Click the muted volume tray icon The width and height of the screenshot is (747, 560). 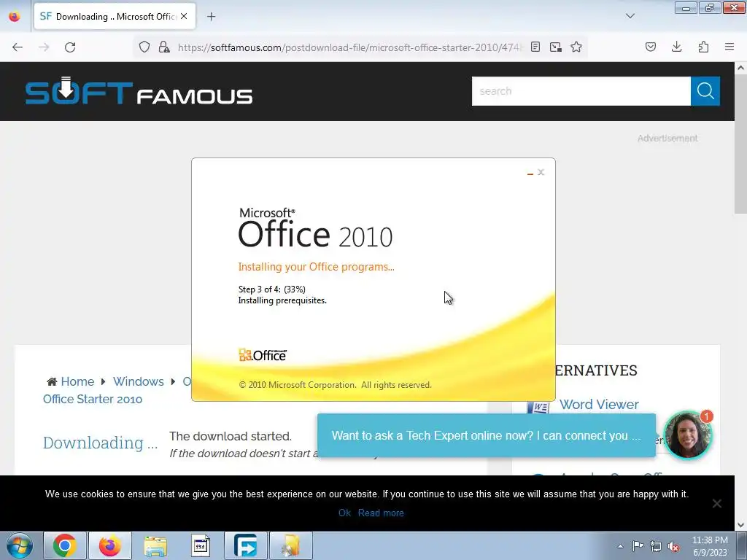pos(673,547)
